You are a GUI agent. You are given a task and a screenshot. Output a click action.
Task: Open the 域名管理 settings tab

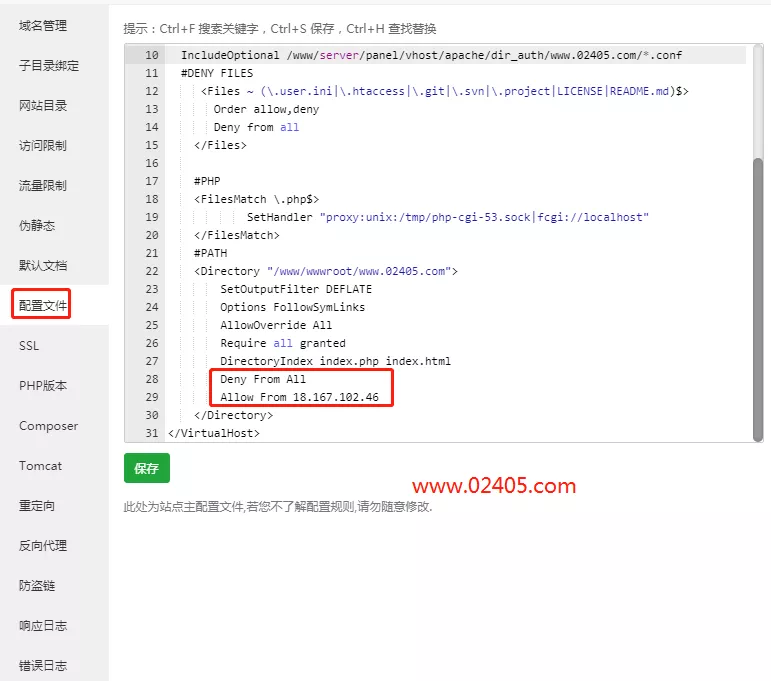tap(43, 26)
